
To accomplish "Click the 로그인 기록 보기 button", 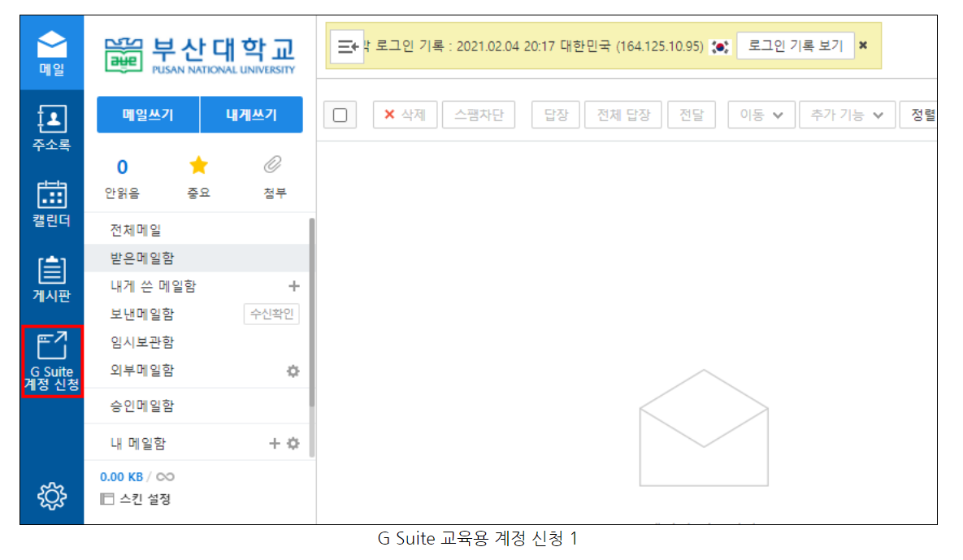I will pyautogui.click(x=795, y=46).
